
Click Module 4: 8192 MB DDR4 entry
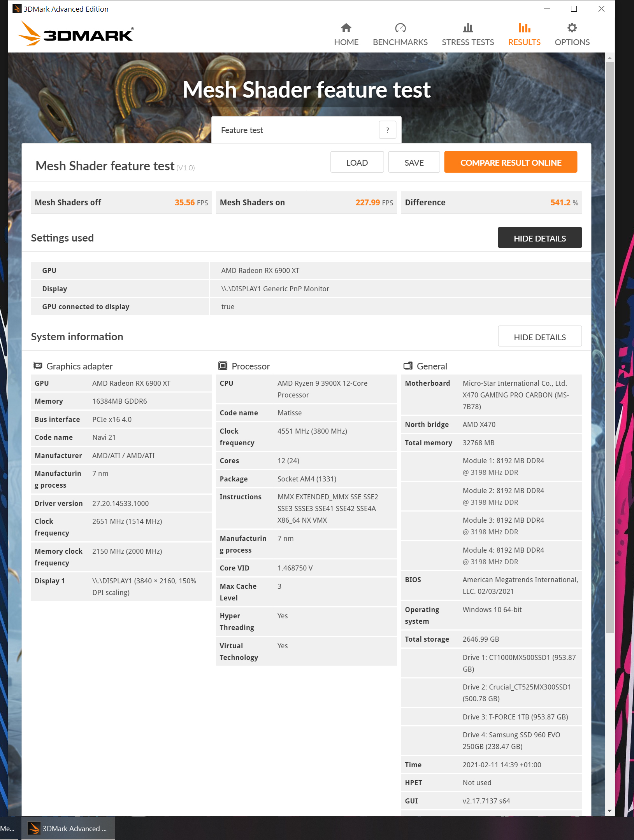click(x=503, y=556)
